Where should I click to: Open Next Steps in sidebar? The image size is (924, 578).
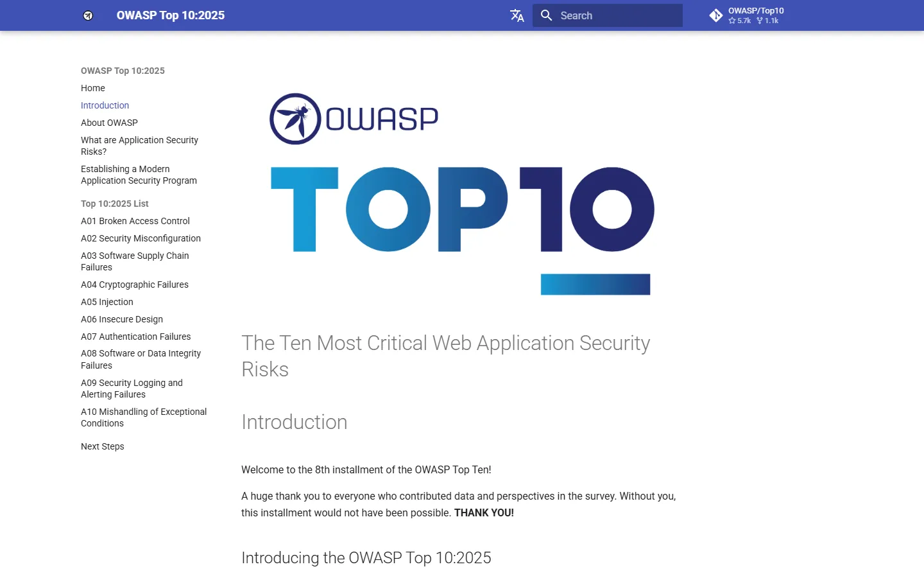103,446
